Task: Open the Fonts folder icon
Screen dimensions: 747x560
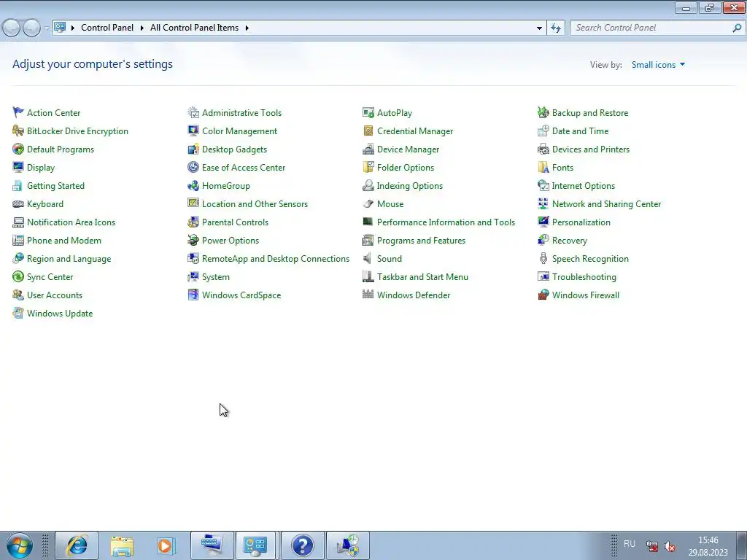Action: click(543, 167)
